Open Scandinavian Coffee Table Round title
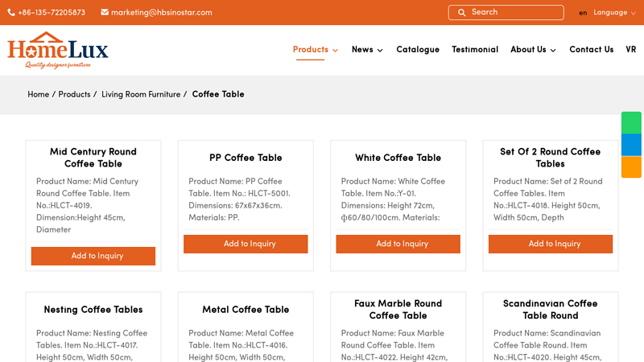This screenshot has height=362, width=644. coord(551,310)
